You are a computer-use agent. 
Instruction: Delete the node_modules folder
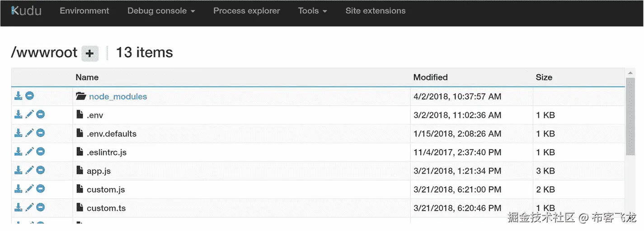(x=29, y=96)
